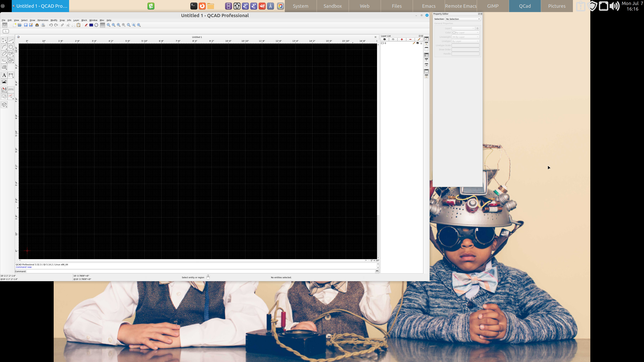This screenshot has width=644, height=362.
Task: Expand the Shape tools submenu
Action: tap(11, 61)
